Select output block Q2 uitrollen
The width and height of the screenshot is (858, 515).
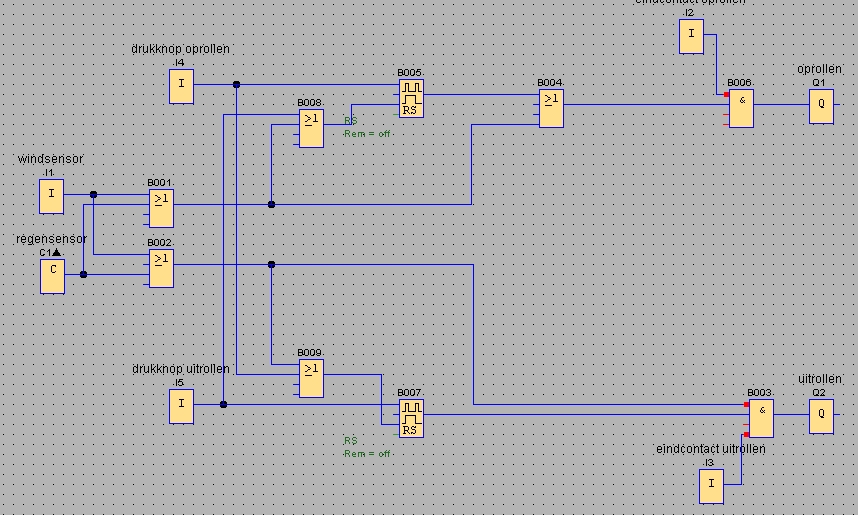pos(821,416)
